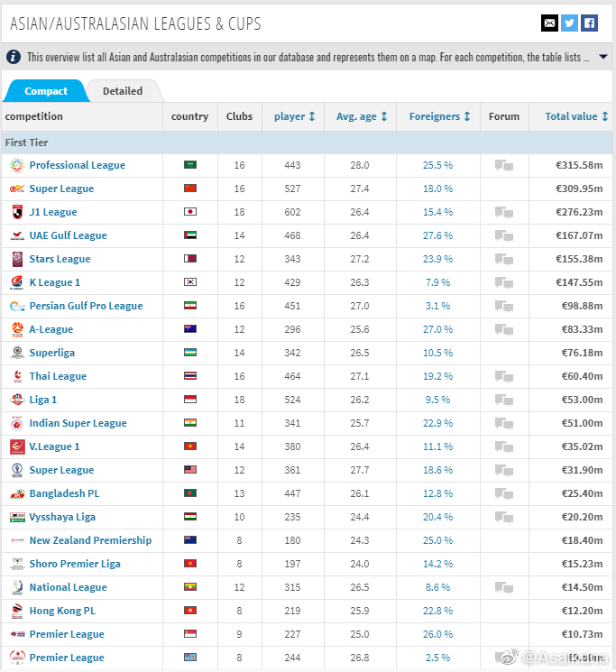The width and height of the screenshot is (616, 672).
Task: Open the Persian Gulf Pro League link
Action: coord(86,307)
